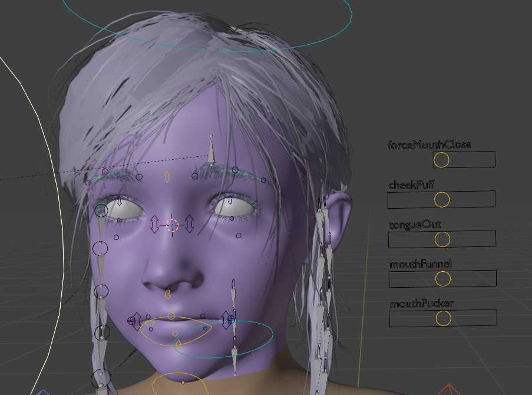The width and height of the screenshot is (532, 395).
Task: Click the cheekPuff text label
Action: 411,185
